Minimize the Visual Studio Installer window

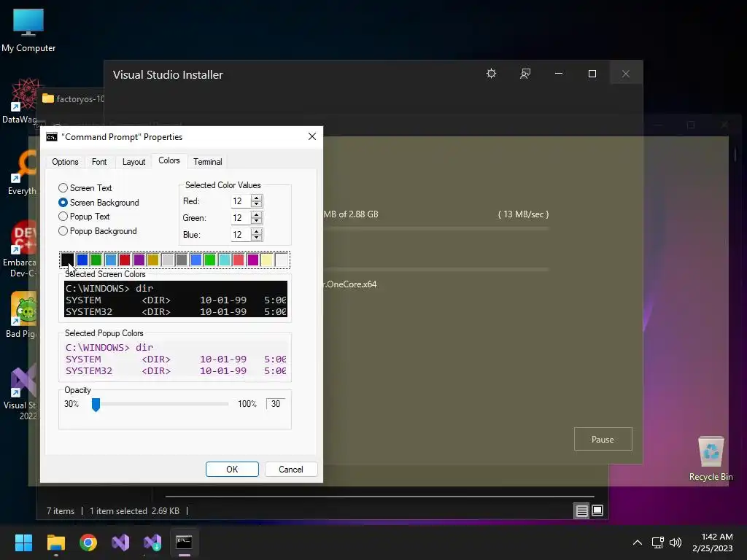pos(559,74)
